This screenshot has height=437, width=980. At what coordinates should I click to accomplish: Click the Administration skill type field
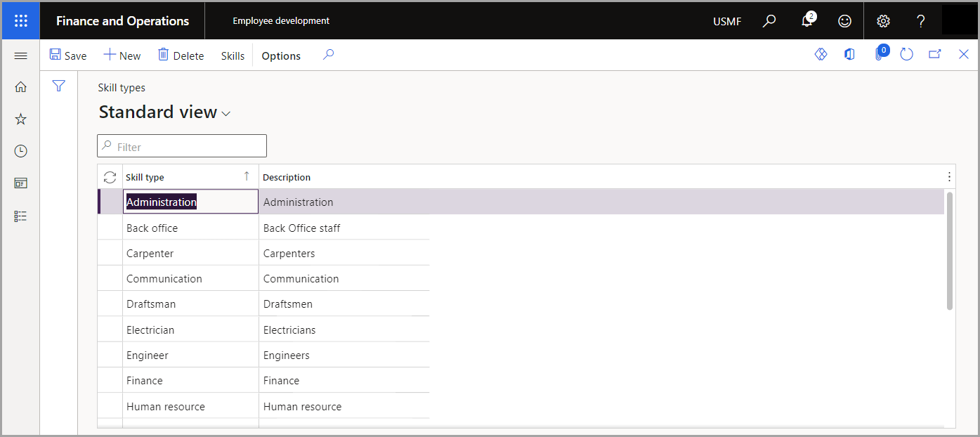pos(190,202)
